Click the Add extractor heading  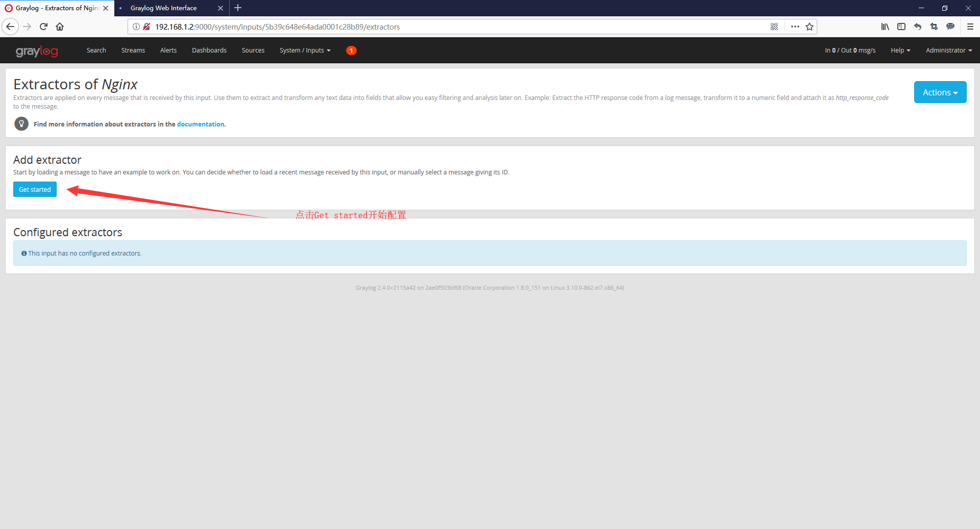click(x=47, y=160)
